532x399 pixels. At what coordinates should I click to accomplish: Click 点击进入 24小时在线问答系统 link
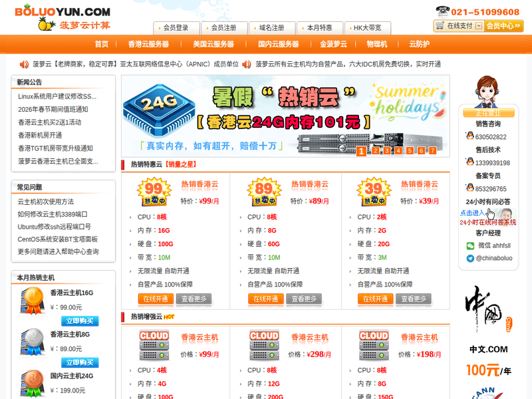488,217
